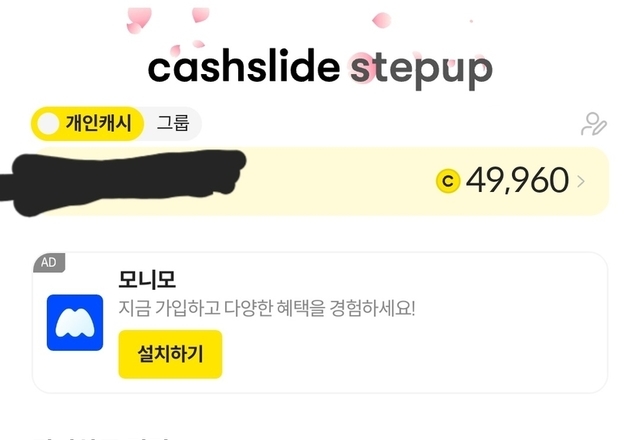640x440 pixels.
Task: Tap the 49,960 cash balance amount
Action: click(517, 181)
